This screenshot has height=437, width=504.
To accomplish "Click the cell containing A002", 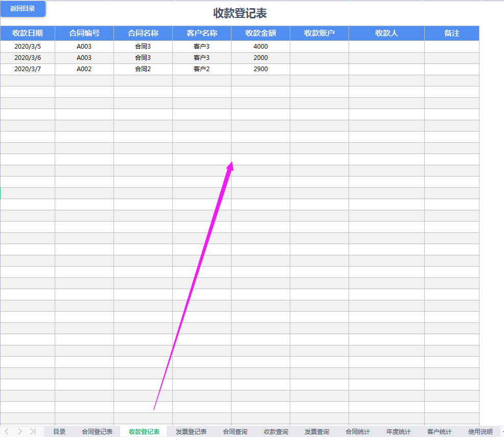I will (x=85, y=69).
